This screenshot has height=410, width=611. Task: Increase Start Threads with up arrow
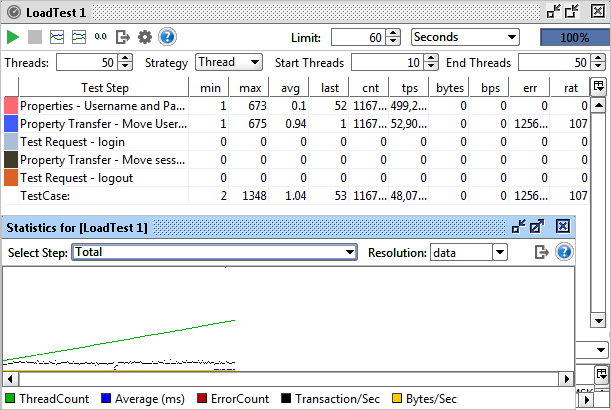tap(431, 58)
